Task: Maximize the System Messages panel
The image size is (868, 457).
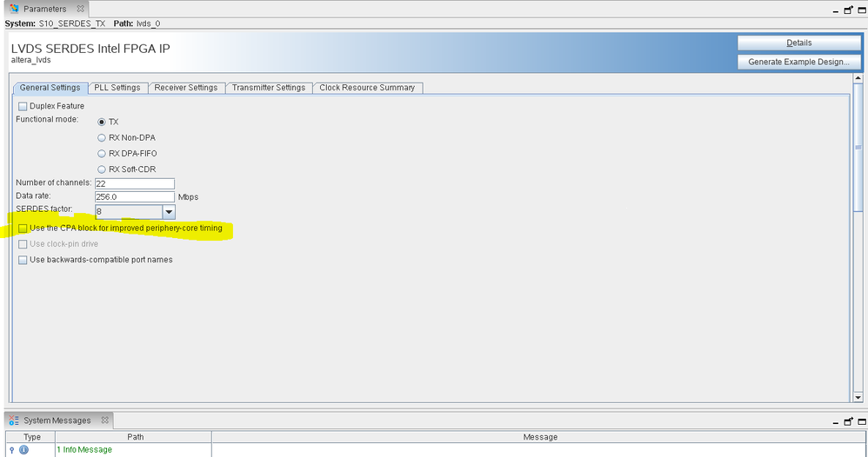Action: pos(861,421)
